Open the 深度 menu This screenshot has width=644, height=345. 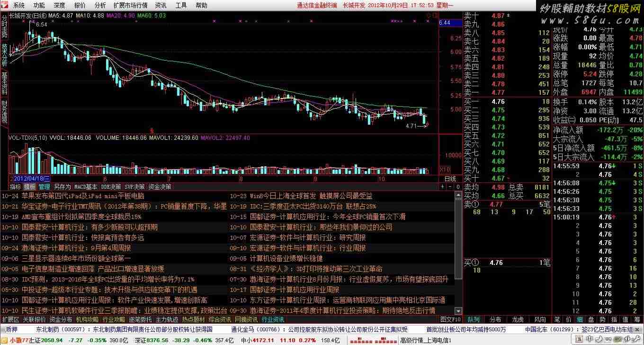[x=59, y=5]
